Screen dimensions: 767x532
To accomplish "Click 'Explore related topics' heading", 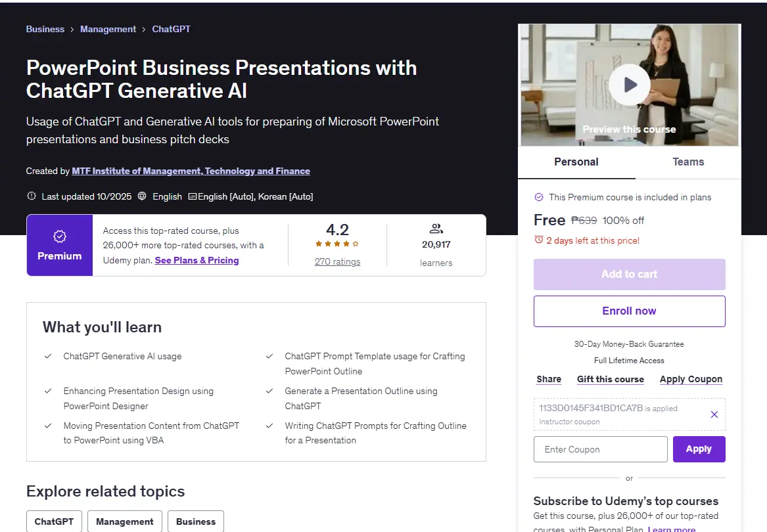I will coord(106,491).
